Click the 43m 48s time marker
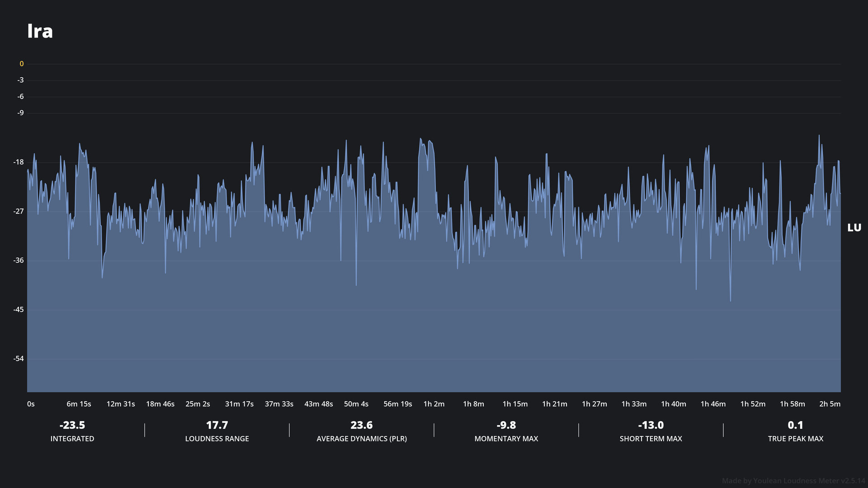 318,404
